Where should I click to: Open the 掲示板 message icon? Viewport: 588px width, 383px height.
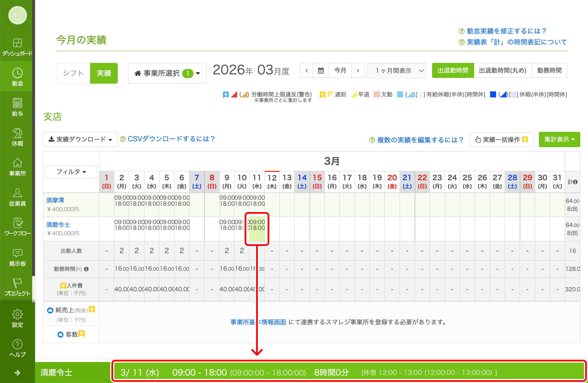[17, 253]
